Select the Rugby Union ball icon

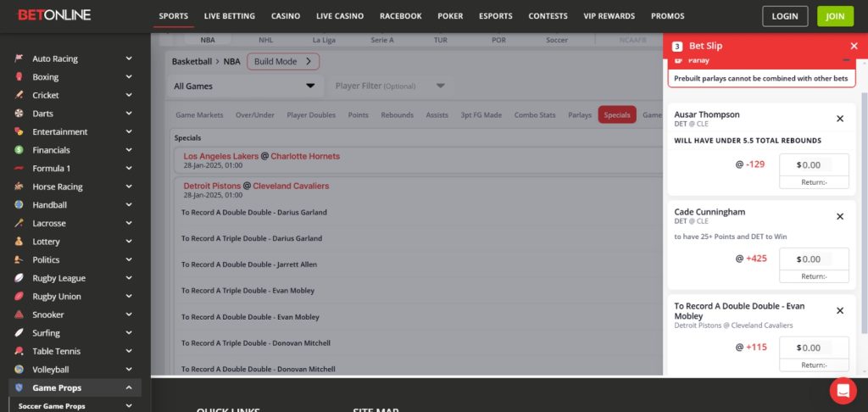pyautogui.click(x=19, y=296)
